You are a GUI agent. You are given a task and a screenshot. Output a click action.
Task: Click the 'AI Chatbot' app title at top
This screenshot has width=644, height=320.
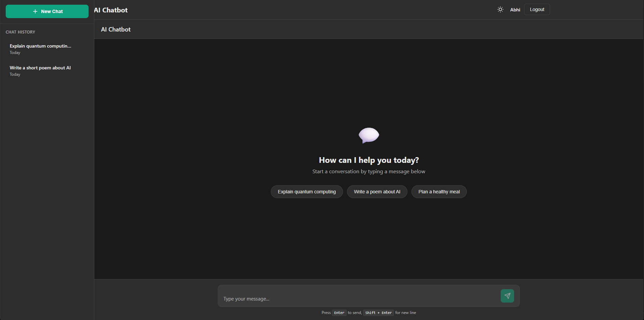click(111, 10)
